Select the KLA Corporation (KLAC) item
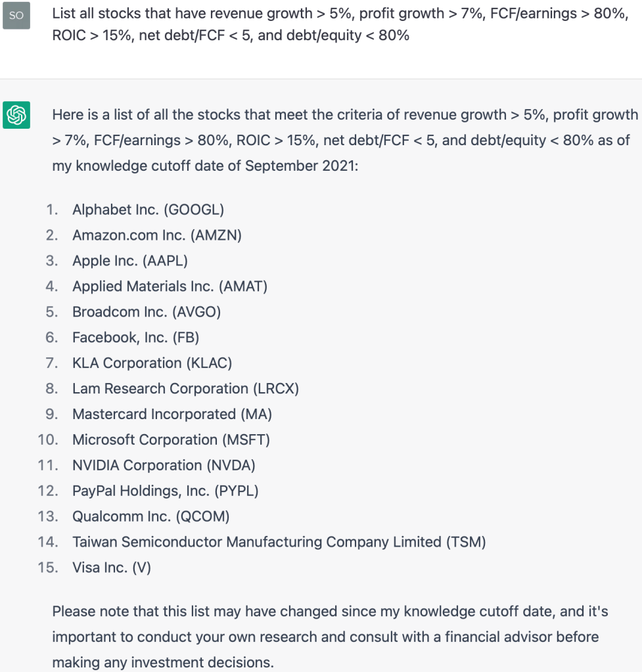The width and height of the screenshot is (642, 672). [x=152, y=363]
